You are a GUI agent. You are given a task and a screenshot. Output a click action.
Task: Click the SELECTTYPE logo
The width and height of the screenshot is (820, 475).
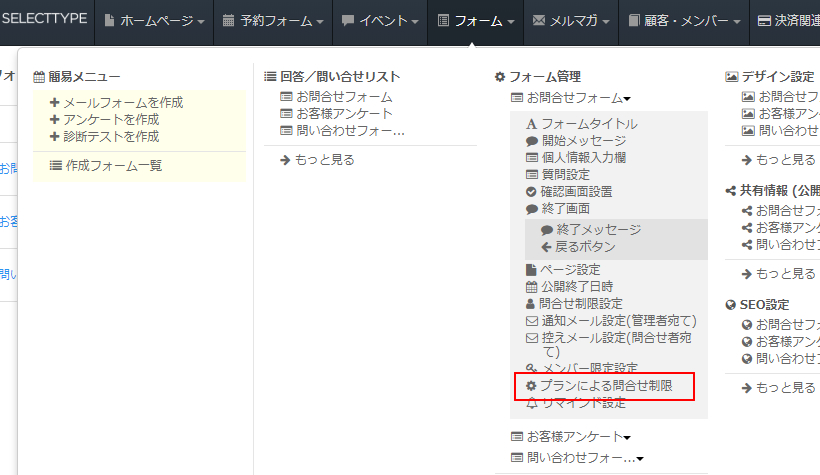44,19
